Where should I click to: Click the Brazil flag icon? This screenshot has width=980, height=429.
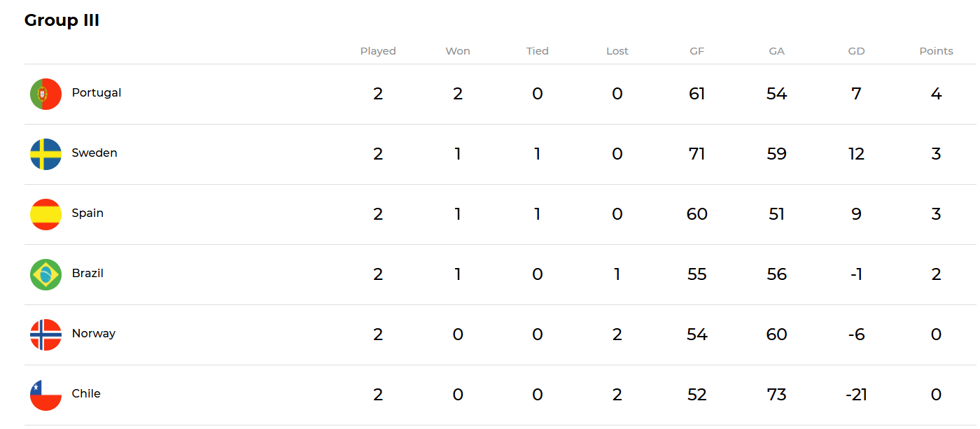point(45,274)
